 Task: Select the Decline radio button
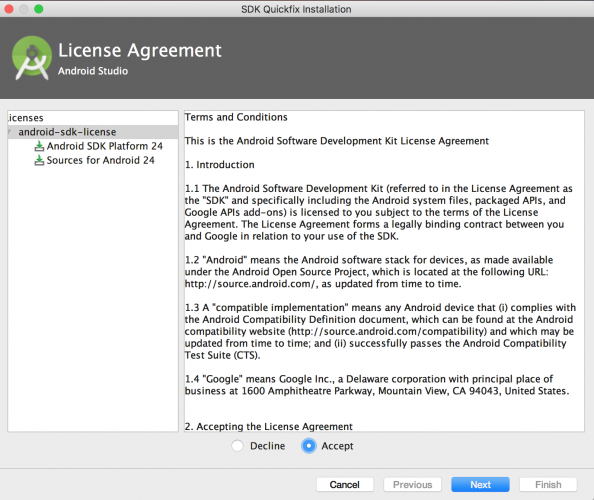coord(238,446)
